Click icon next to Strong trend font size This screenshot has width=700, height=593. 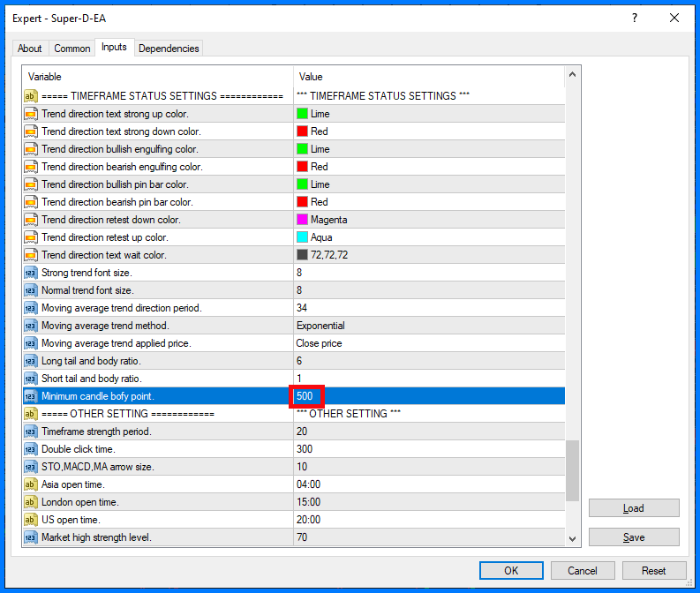click(30, 273)
